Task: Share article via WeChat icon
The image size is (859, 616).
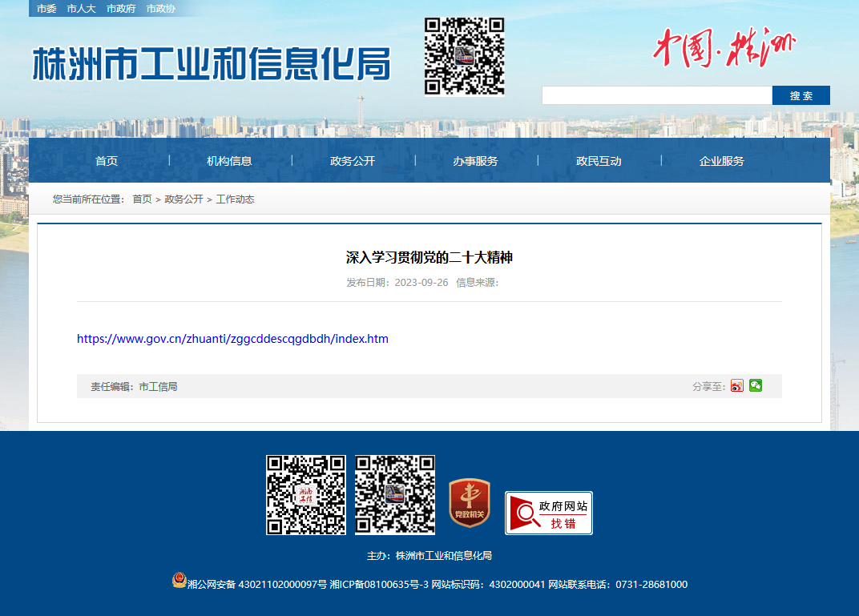Action: [x=756, y=385]
